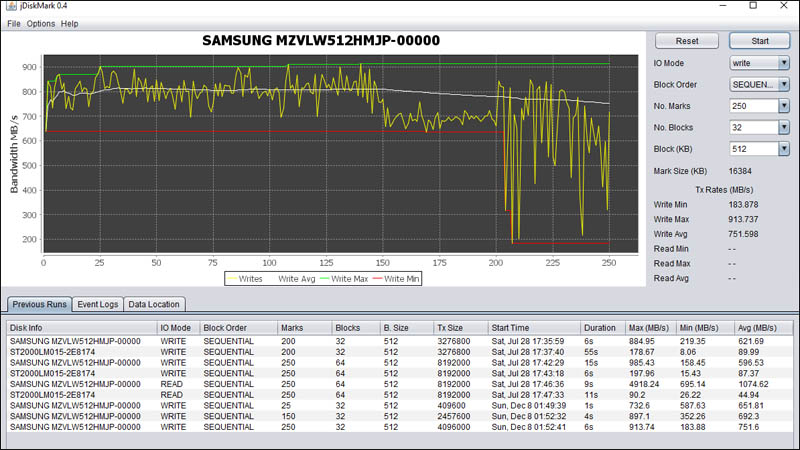Switch to the Event Logs tab
The image size is (800, 450).
[97, 304]
